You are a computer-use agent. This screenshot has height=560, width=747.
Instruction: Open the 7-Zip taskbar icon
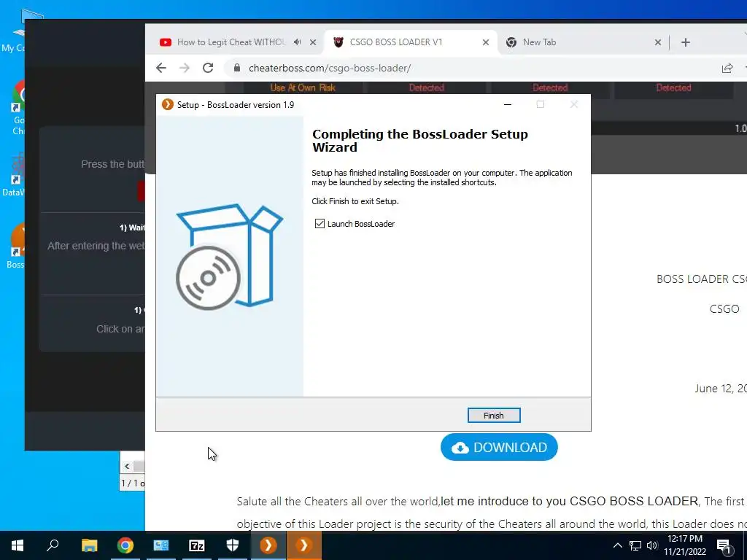click(196, 545)
